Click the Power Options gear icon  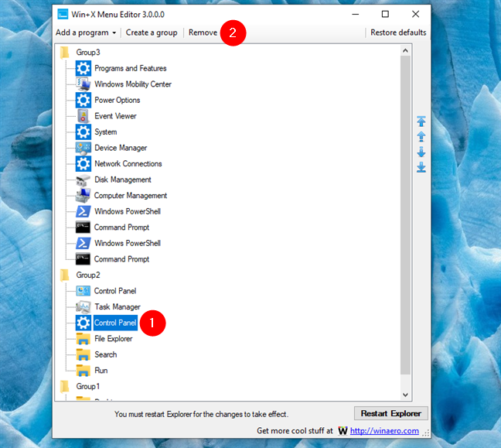pyautogui.click(x=83, y=100)
